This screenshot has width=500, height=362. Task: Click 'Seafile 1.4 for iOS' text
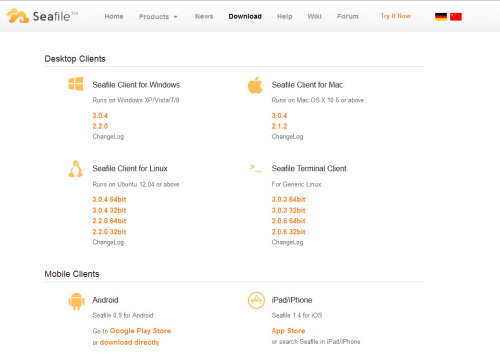(297, 315)
